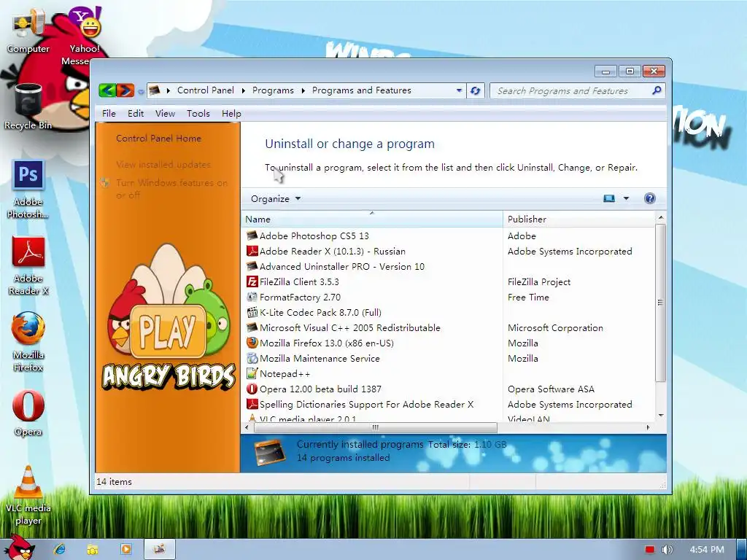The image size is (747, 560).
Task: Expand the view options dropdown arrow
Action: [x=626, y=198]
